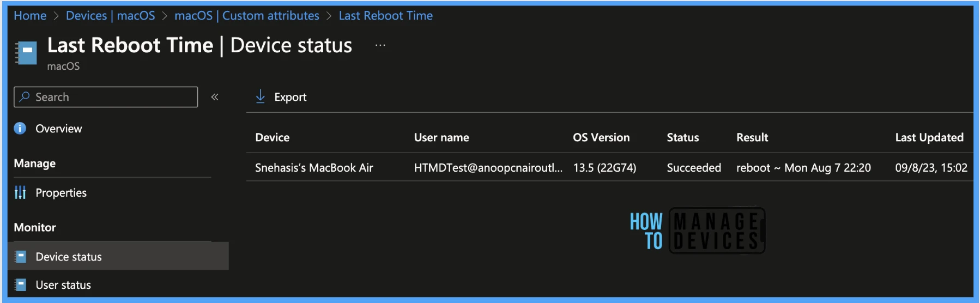Focus the sidebar Search field
Screen dimensions: 980x303
[106, 97]
